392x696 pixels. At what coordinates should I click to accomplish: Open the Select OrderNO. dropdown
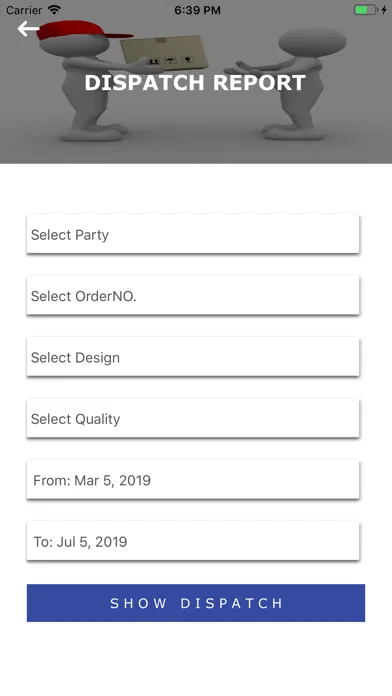[x=193, y=295]
